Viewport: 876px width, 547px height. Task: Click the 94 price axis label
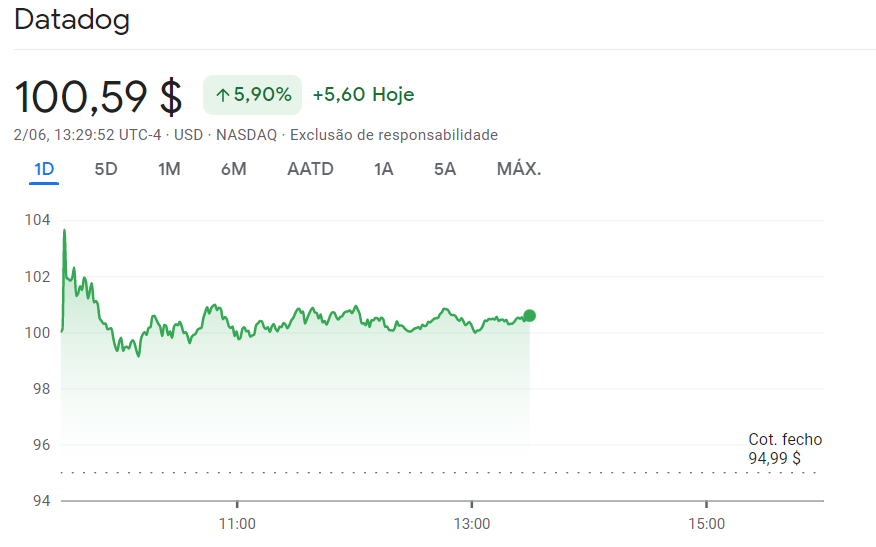pos(41,501)
